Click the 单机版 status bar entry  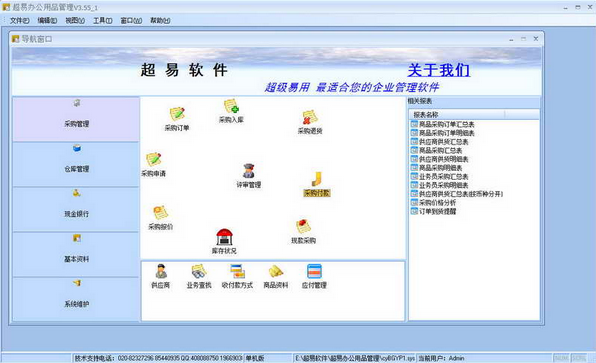255,358
